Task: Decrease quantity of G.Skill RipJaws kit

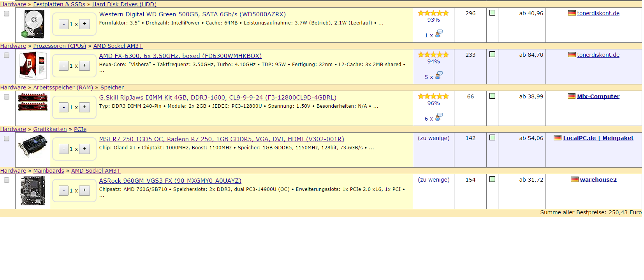Action: pos(64,107)
